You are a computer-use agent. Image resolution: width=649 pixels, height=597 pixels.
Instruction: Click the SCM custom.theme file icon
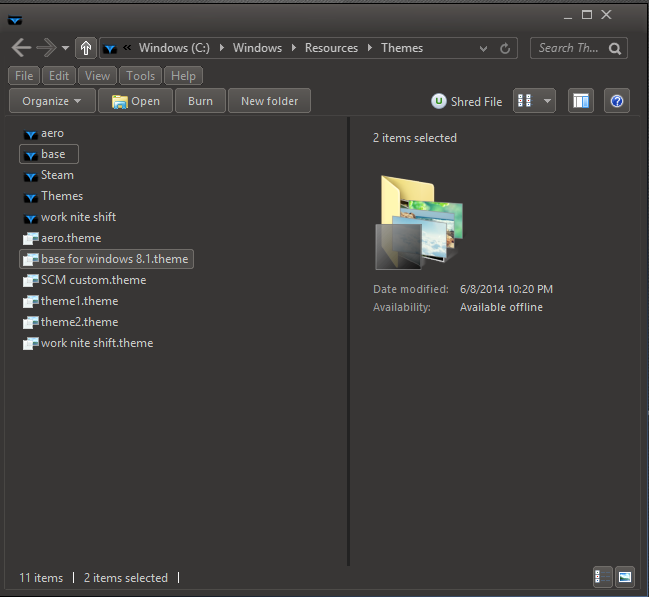tap(31, 280)
